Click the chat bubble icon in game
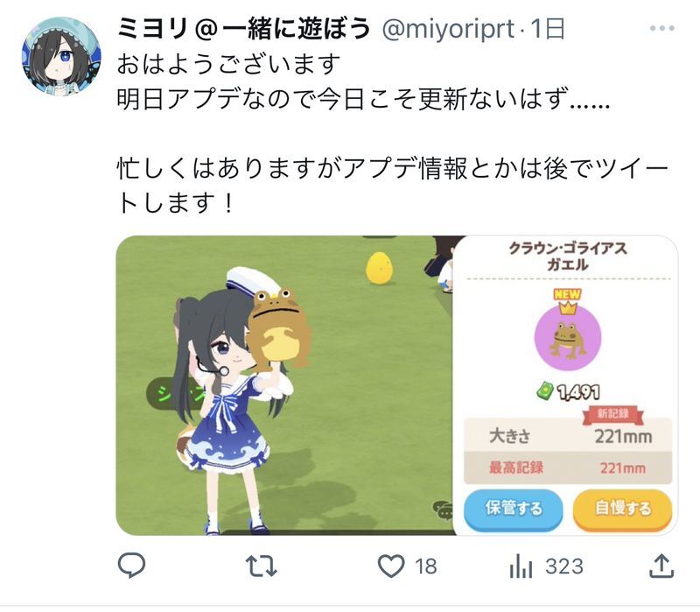 click(x=443, y=510)
